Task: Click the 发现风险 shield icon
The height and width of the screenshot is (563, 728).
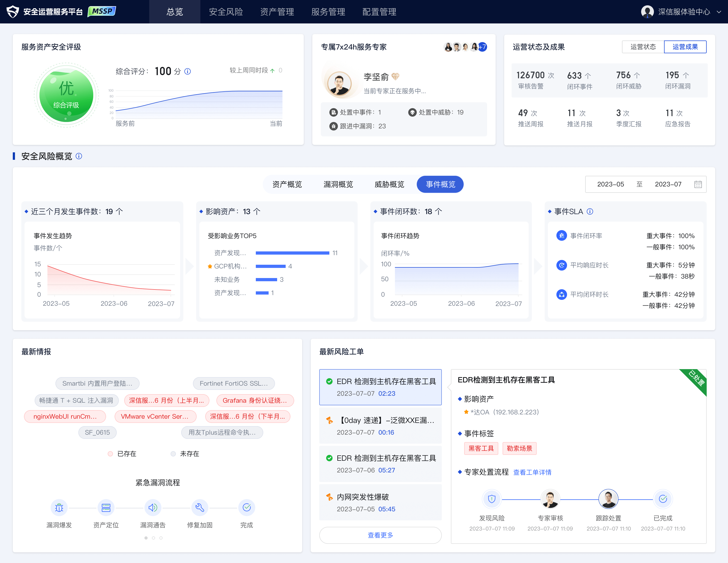Action: point(492,499)
